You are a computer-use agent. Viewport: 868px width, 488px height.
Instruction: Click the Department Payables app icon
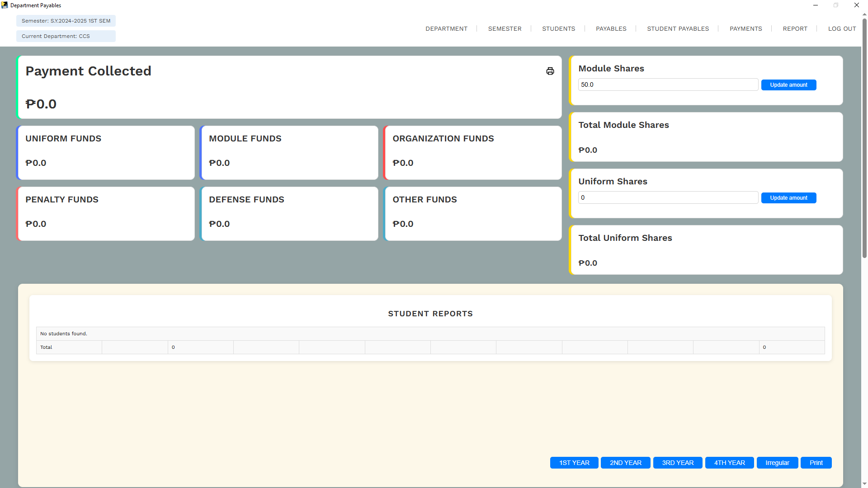click(5, 5)
